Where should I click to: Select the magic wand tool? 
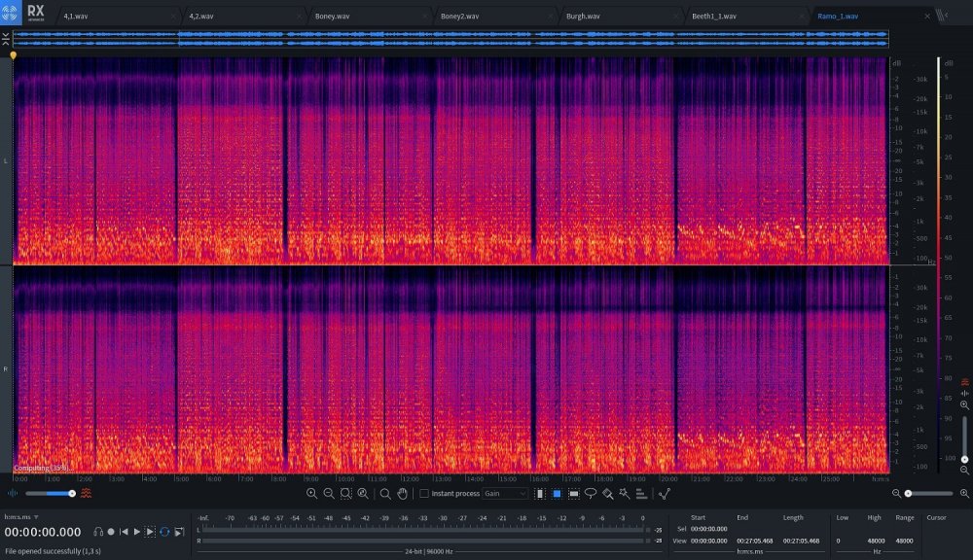[625, 494]
